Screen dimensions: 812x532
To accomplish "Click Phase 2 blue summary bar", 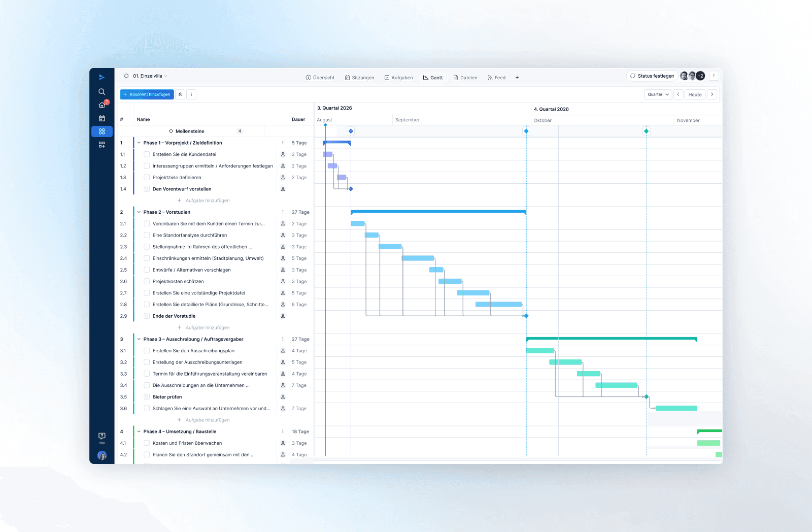I will (x=438, y=212).
